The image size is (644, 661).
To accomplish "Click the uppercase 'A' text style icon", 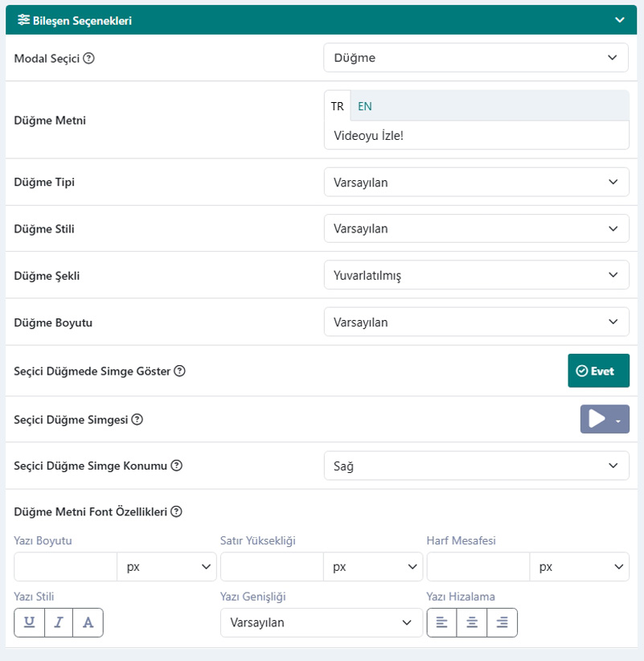I will pyautogui.click(x=88, y=622).
